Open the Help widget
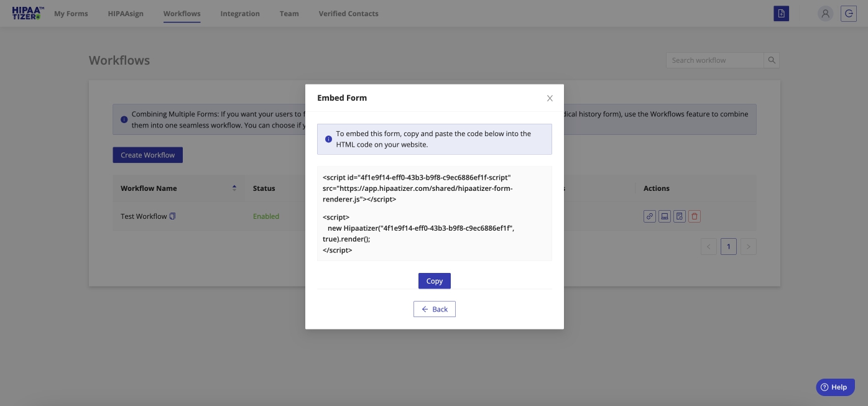Screen dimensions: 868x406 click(835, 387)
